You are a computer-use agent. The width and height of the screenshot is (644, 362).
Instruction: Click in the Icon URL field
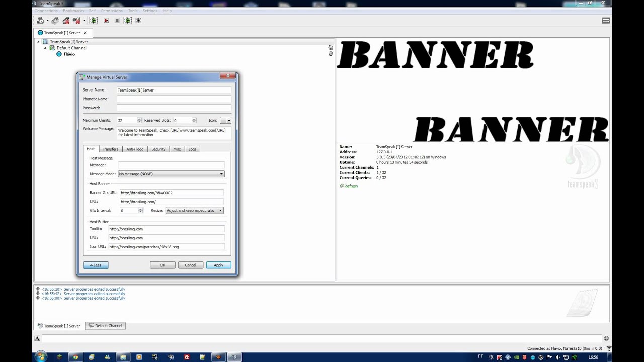167,247
